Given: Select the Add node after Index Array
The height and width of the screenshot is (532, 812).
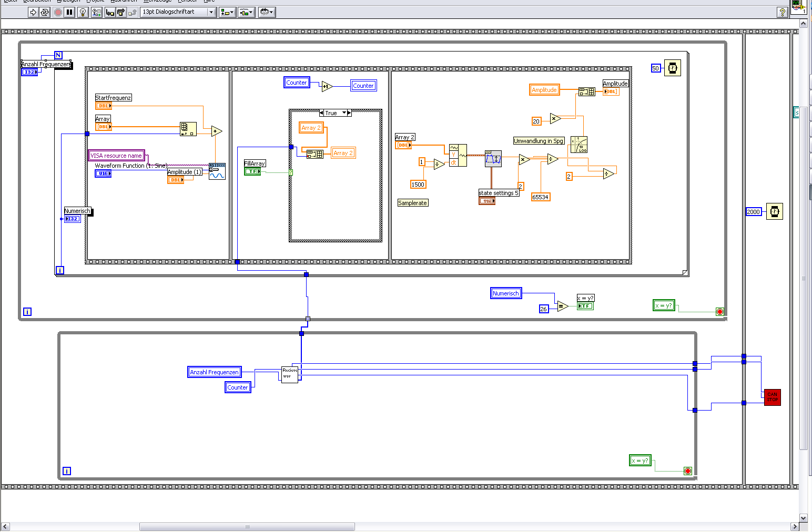Looking at the screenshot, I should 217,131.
